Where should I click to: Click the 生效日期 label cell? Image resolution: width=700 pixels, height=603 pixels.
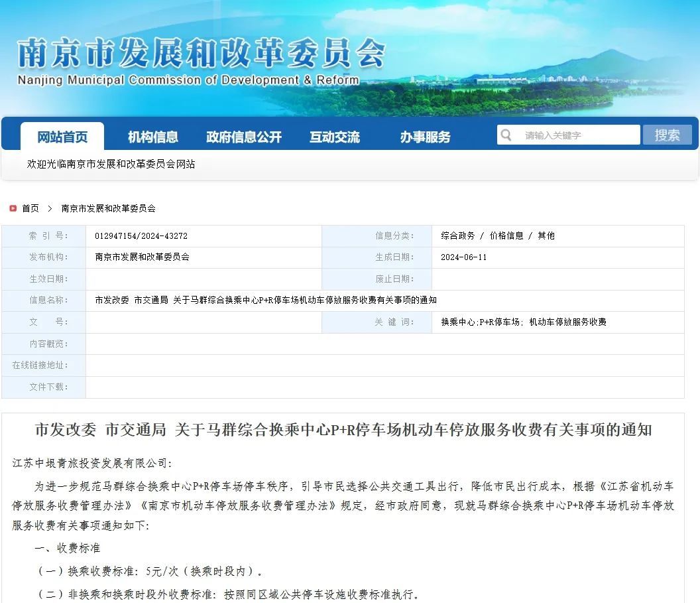[x=44, y=279]
